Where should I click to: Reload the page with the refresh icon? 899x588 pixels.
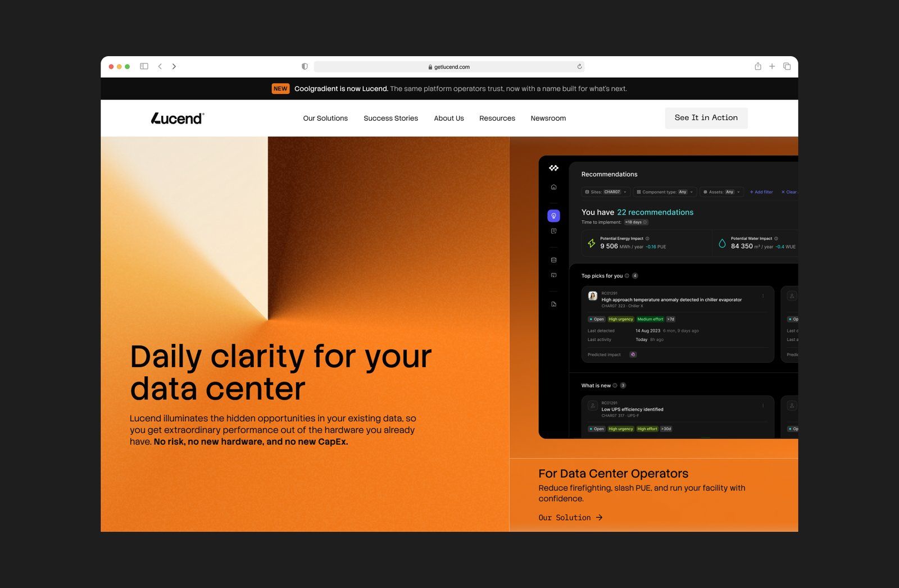pyautogui.click(x=579, y=66)
